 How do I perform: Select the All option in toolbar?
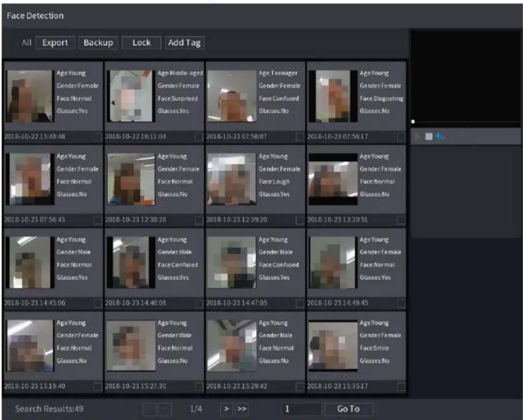[x=26, y=43]
